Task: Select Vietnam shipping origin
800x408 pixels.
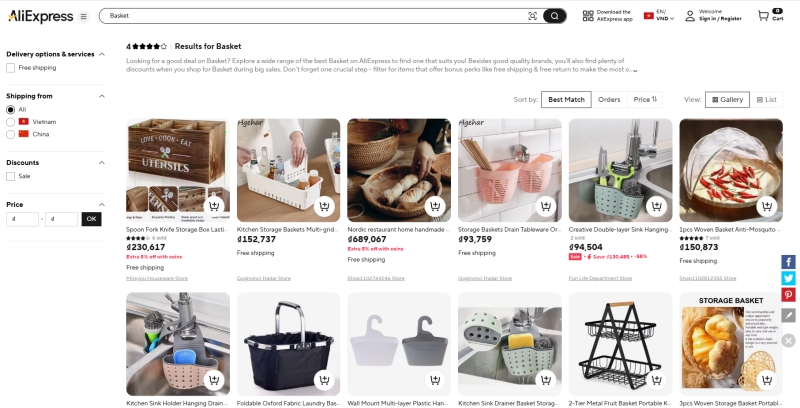Action: click(x=10, y=121)
